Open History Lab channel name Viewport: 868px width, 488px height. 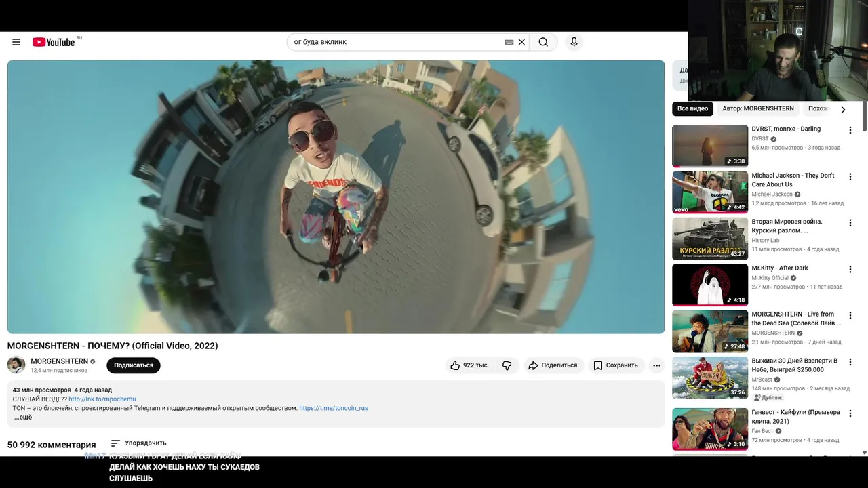click(766, 241)
